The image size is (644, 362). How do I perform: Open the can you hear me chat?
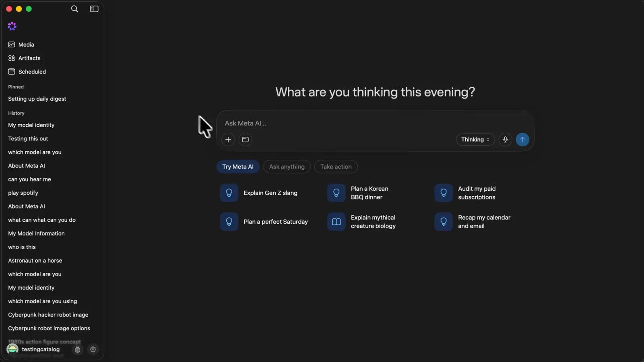point(29,179)
